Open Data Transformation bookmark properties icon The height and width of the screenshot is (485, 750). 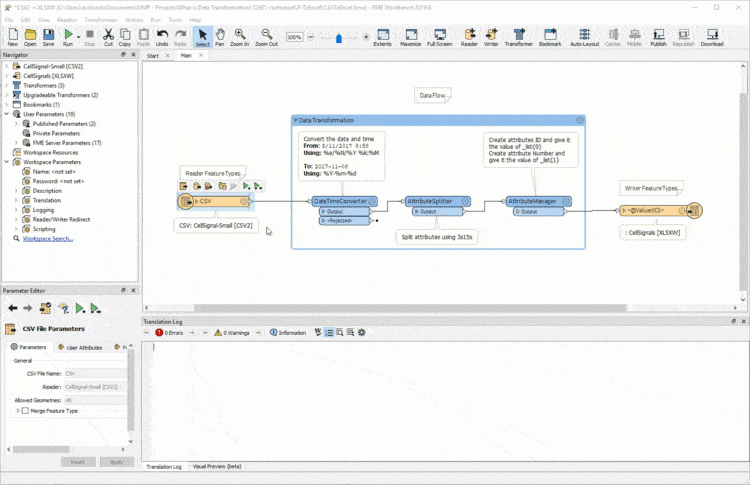point(580,120)
